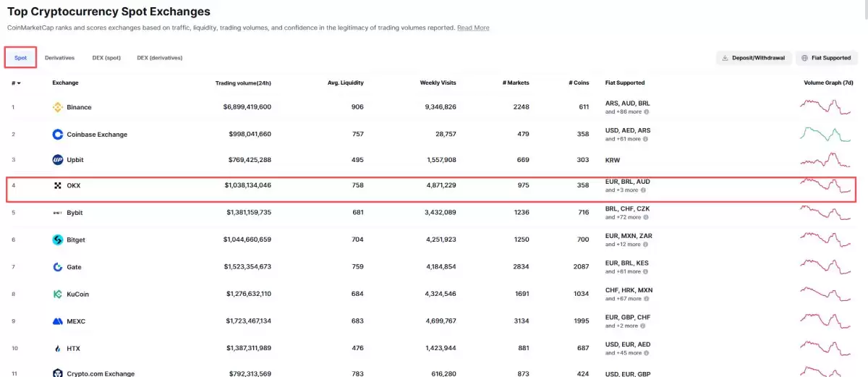Click the Fiat Supported filter button
The height and width of the screenshot is (377, 868).
click(x=826, y=58)
